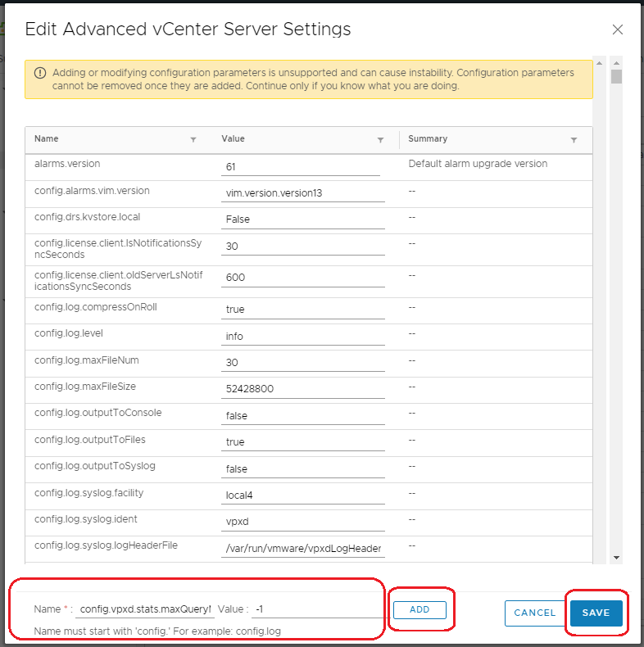Open the Value column filter
Screen dimensions: 644x647
(x=381, y=140)
